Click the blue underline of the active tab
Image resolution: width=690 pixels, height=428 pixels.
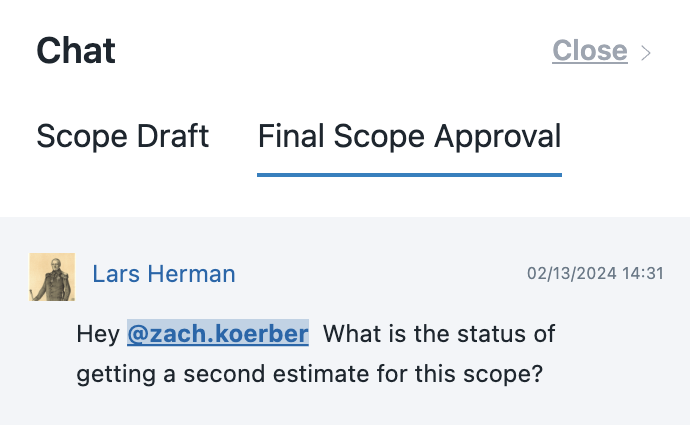409,175
